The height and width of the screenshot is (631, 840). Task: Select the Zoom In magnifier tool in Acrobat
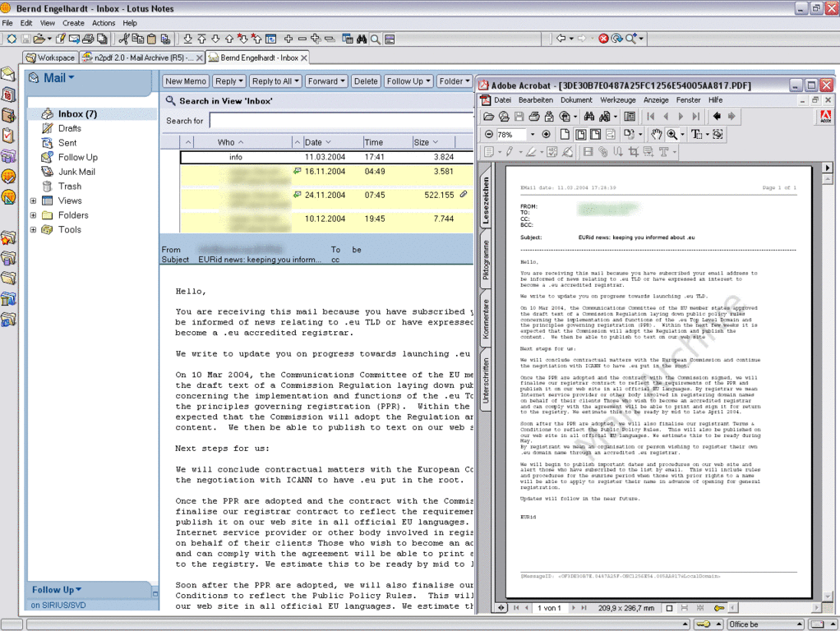tap(672, 135)
